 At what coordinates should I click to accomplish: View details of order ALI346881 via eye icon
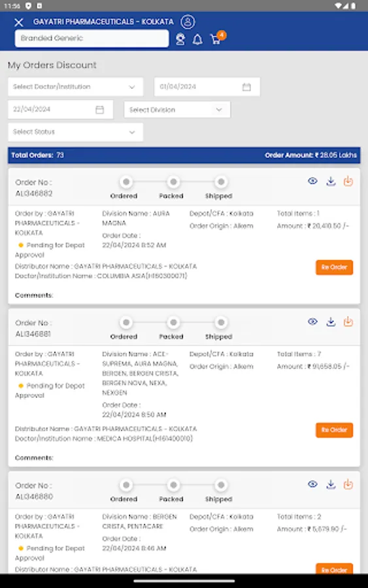point(312,321)
